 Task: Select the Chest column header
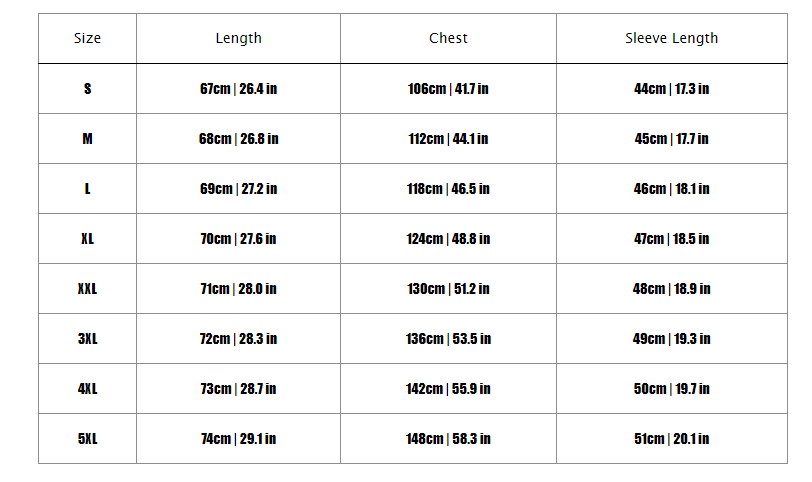(x=448, y=39)
